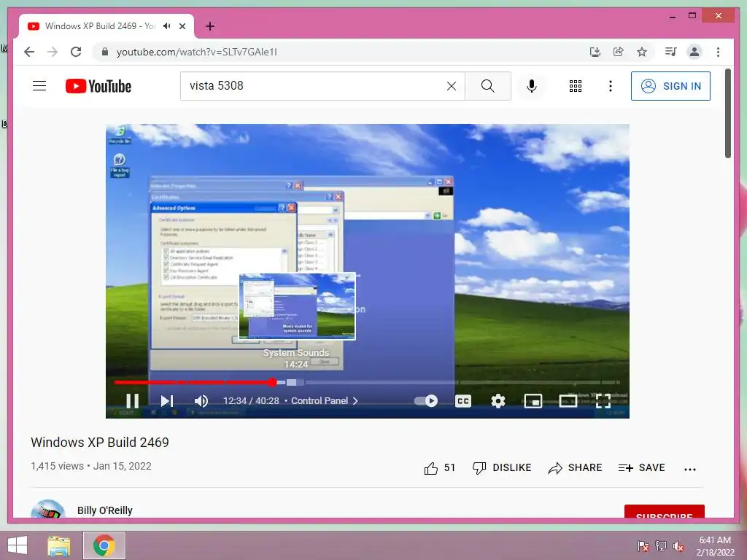Open File Explorer from taskbar
The height and width of the screenshot is (560, 747).
(59, 545)
